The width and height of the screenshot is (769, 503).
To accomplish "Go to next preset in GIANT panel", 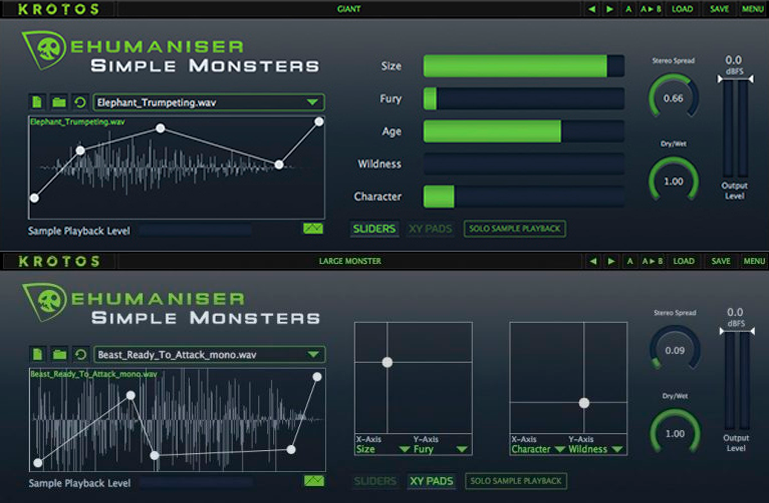I will coord(610,9).
